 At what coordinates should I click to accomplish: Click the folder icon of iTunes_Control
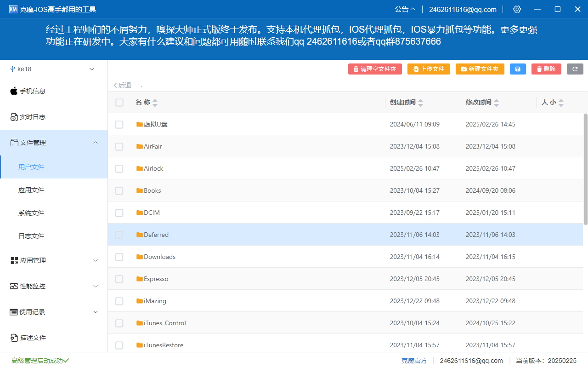pos(140,323)
